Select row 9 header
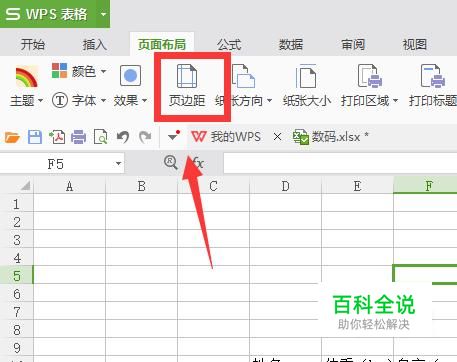 tap(17, 348)
